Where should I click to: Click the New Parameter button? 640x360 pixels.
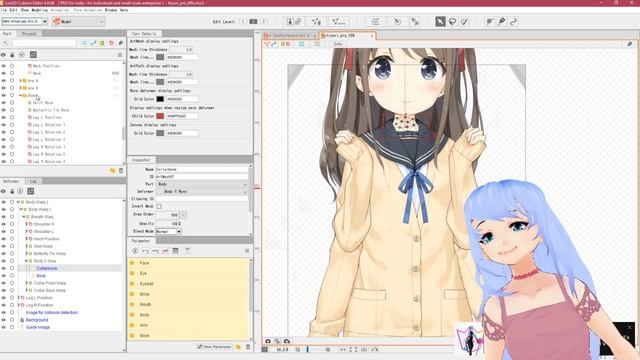(215, 347)
